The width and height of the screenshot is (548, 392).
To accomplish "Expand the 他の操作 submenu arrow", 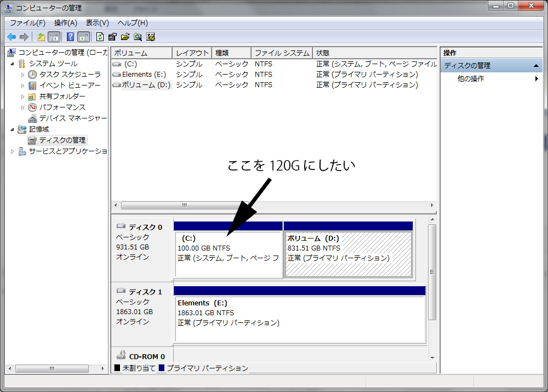I will coord(536,79).
